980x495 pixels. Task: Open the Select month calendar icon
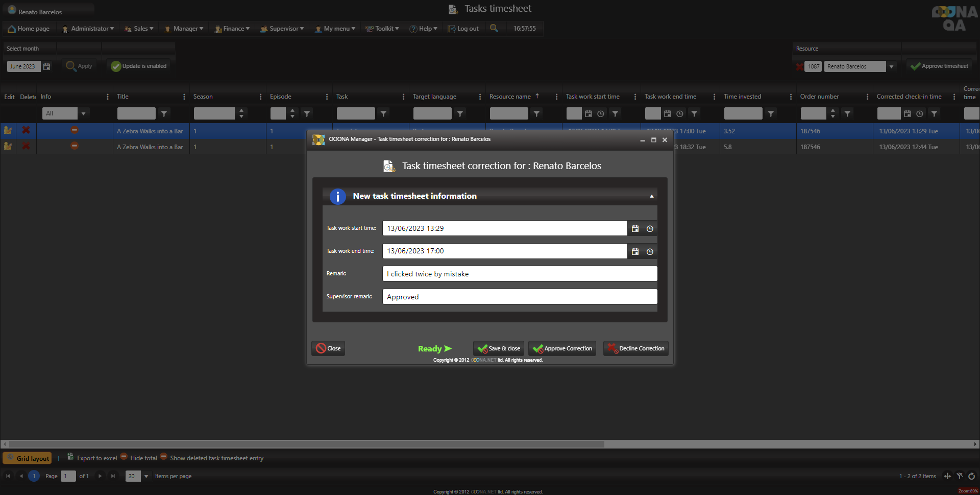(47, 66)
